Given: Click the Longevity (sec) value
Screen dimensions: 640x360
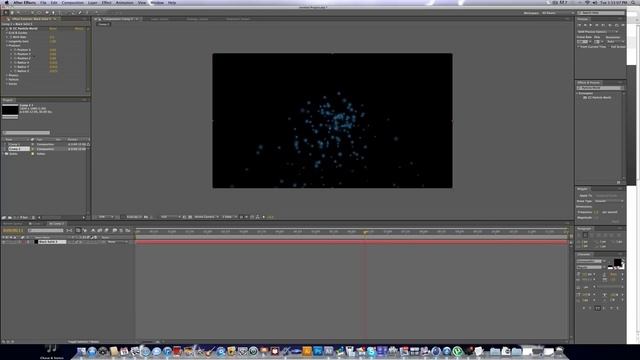Looking at the screenshot, I should point(53,41).
